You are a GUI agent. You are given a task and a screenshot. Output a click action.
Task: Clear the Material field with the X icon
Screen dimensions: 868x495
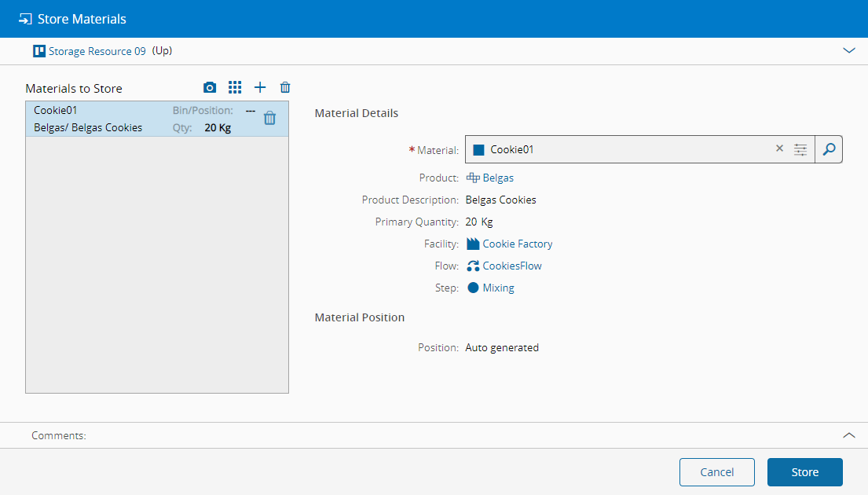click(x=779, y=148)
